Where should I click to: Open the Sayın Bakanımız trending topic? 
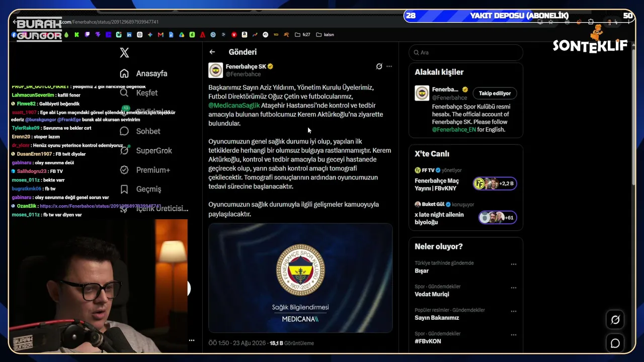coord(437,318)
